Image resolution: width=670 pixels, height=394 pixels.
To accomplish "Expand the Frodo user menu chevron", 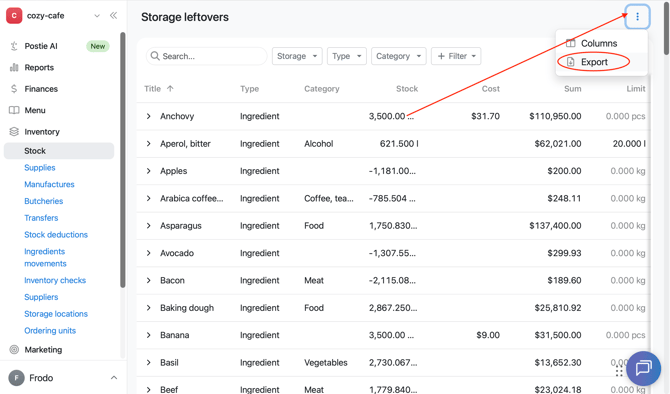I will point(114,378).
